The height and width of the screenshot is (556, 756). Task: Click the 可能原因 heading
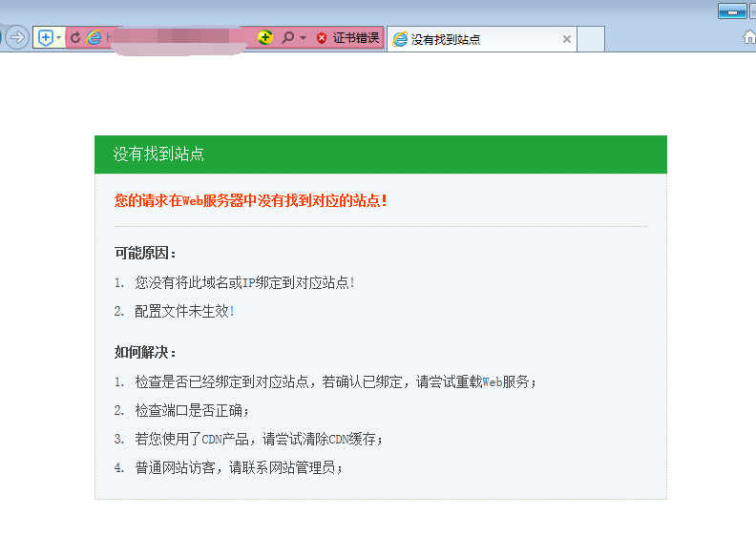click(x=145, y=253)
